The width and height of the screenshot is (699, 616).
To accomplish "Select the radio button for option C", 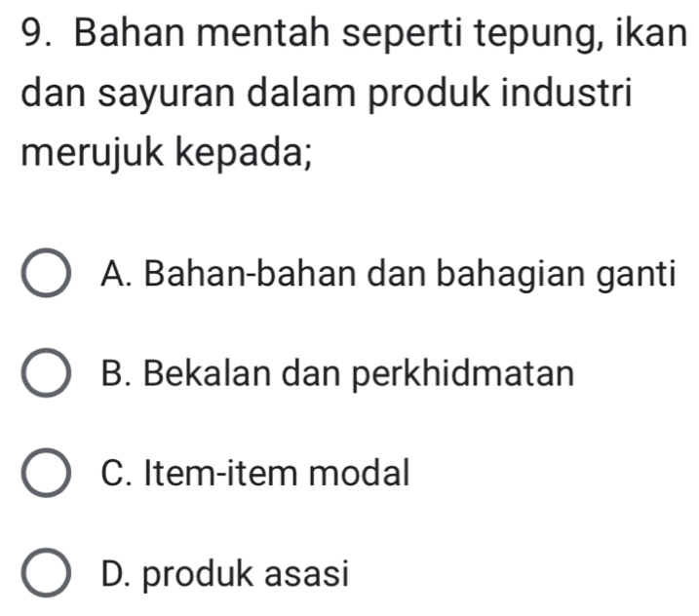I will tap(47, 477).
